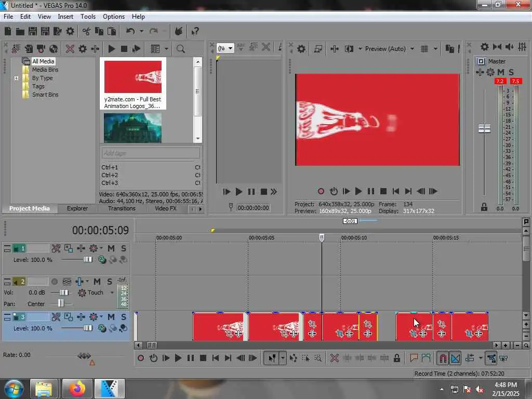This screenshot has height=399, width=532.
Task: Play the timeline from transport bar
Action: point(178,358)
